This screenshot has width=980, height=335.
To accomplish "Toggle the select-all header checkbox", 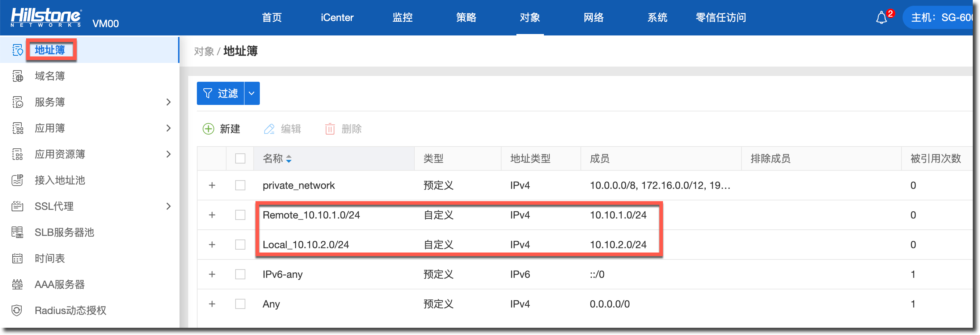I will pos(240,158).
